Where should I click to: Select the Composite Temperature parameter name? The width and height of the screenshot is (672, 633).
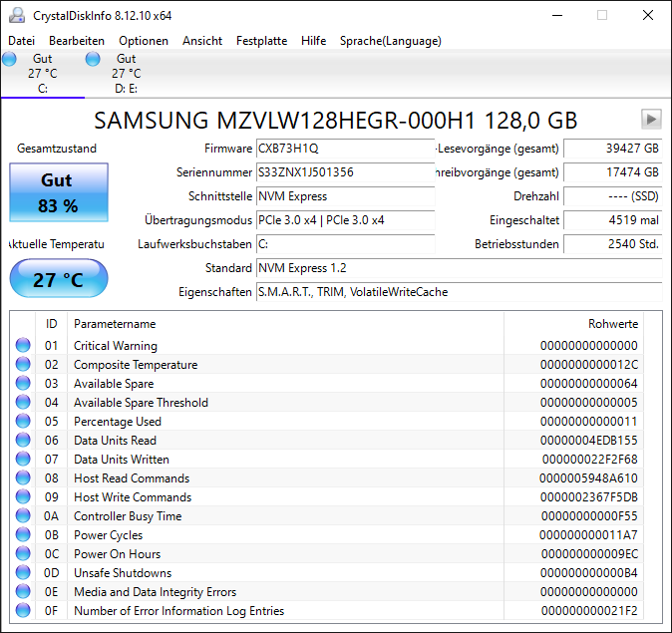[x=136, y=364]
